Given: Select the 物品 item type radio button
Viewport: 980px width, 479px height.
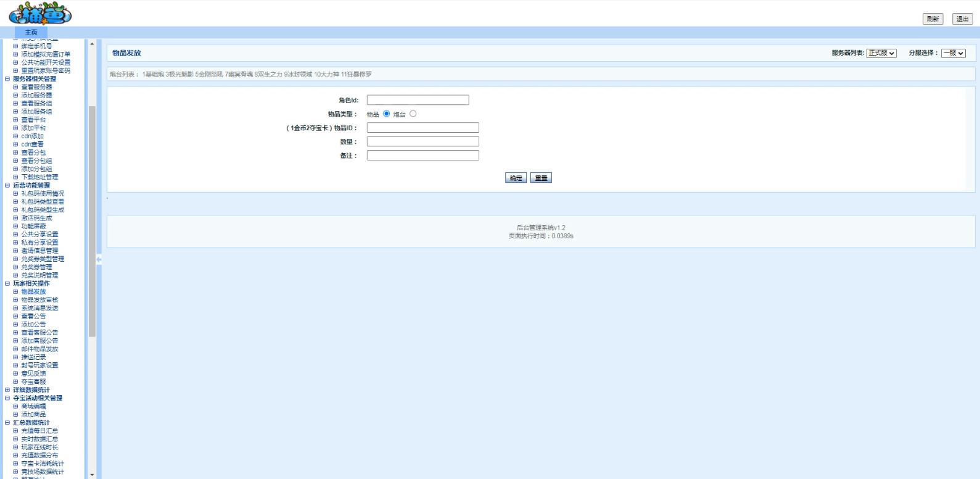Looking at the screenshot, I should point(387,114).
